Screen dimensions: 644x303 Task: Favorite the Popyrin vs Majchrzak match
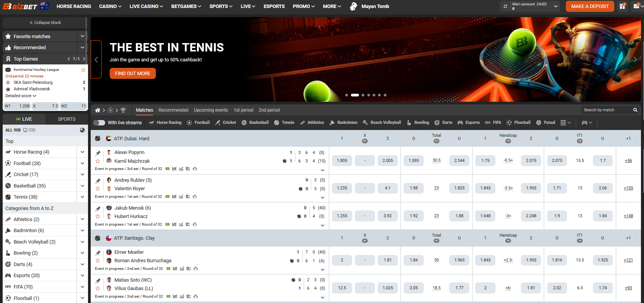(x=98, y=161)
